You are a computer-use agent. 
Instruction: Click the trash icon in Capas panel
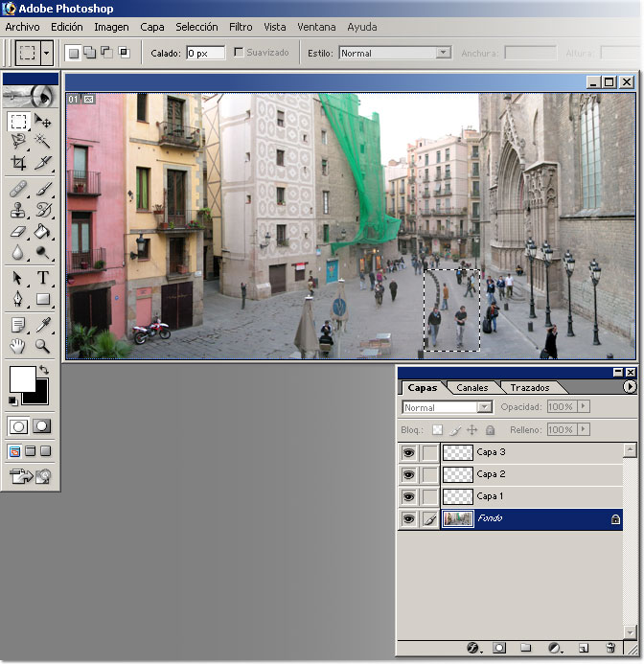(609, 649)
